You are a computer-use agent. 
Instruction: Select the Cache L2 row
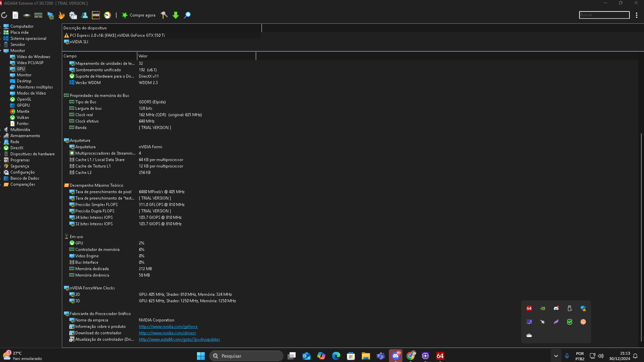point(110,173)
